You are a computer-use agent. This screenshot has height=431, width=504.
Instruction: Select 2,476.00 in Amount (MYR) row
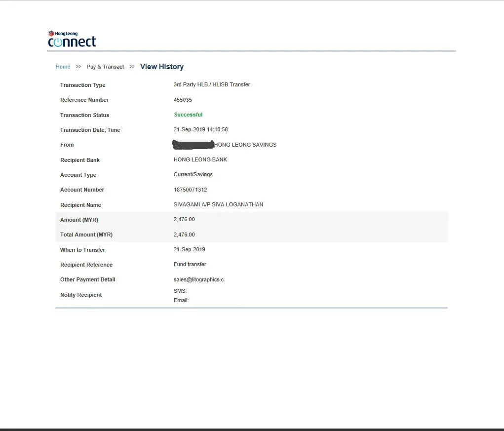[x=184, y=220]
